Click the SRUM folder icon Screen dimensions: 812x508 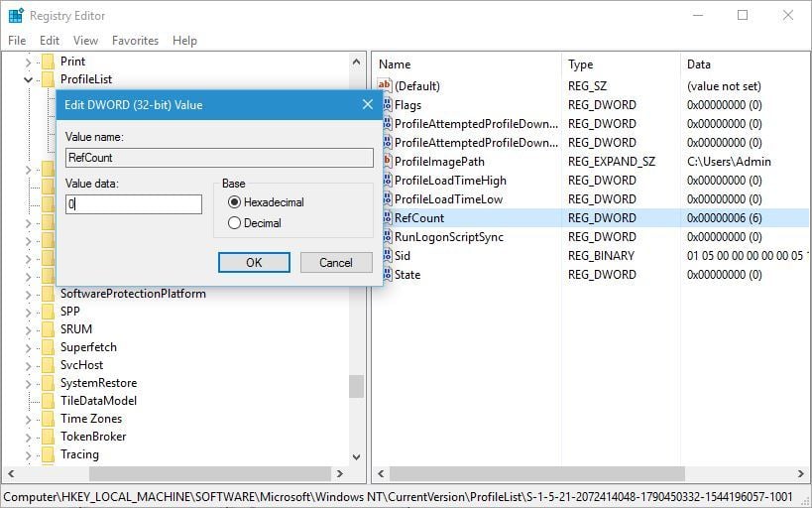click(48, 329)
